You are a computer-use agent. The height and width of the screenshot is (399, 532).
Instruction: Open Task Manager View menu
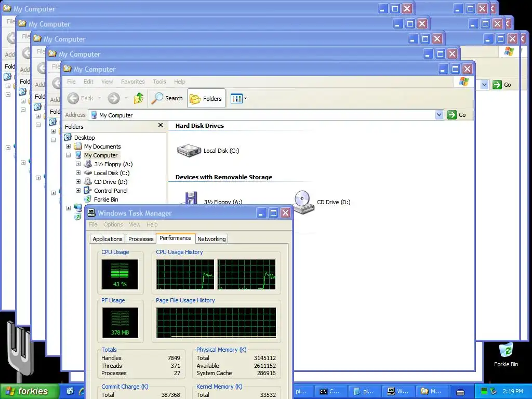tap(135, 224)
